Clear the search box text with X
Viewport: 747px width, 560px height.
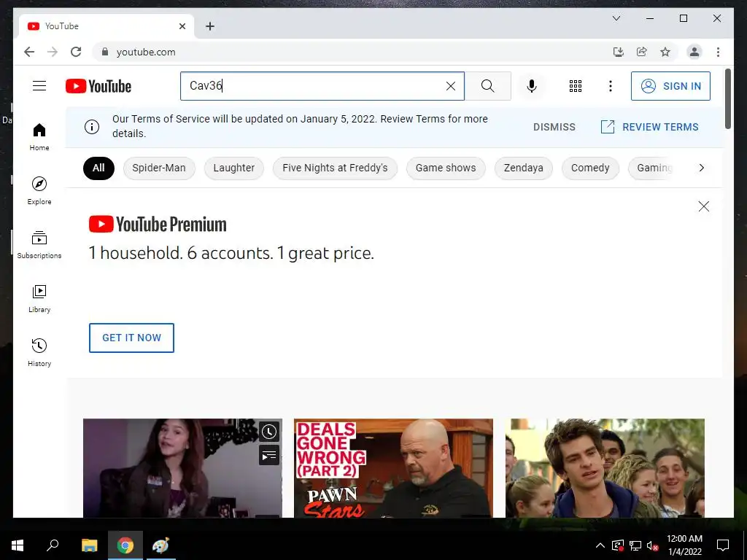pos(450,86)
